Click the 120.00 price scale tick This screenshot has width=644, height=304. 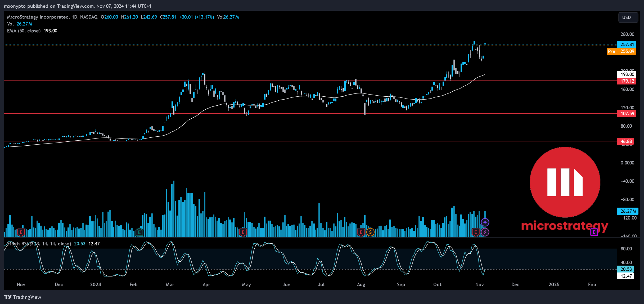point(627,108)
